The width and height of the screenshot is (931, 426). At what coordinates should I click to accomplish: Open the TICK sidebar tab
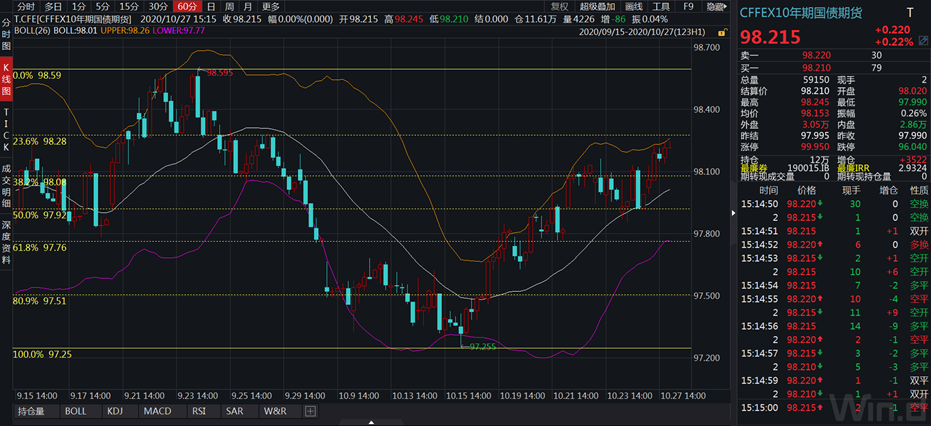click(x=7, y=130)
